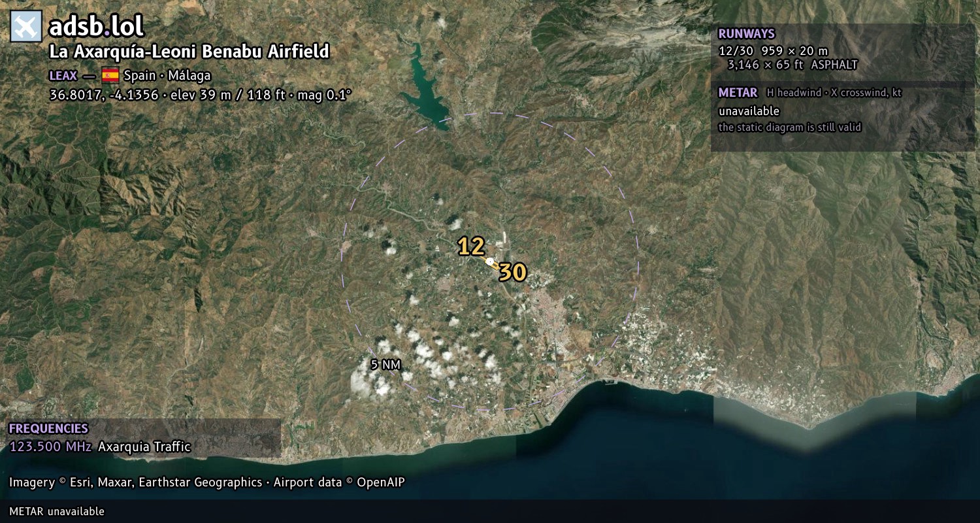Image resolution: width=980 pixels, height=523 pixels.
Task: Click the adsb.lol site title
Action: (x=96, y=27)
